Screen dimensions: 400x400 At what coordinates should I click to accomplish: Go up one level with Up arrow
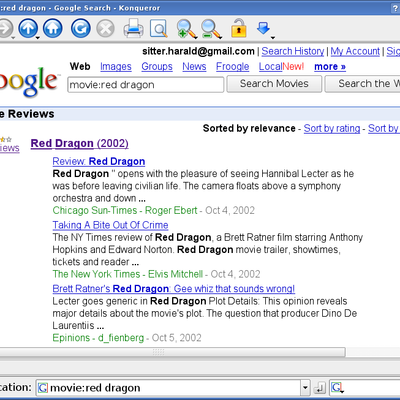point(28,28)
